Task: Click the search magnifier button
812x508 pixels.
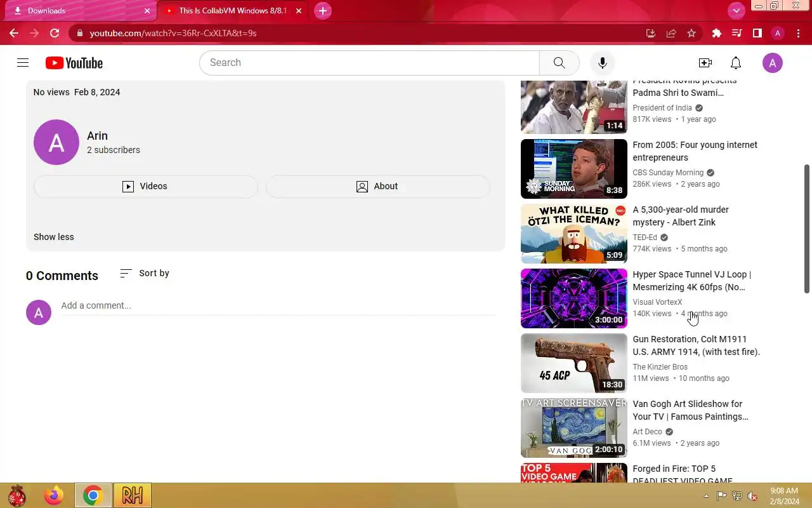Action: (x=559, y=63)
